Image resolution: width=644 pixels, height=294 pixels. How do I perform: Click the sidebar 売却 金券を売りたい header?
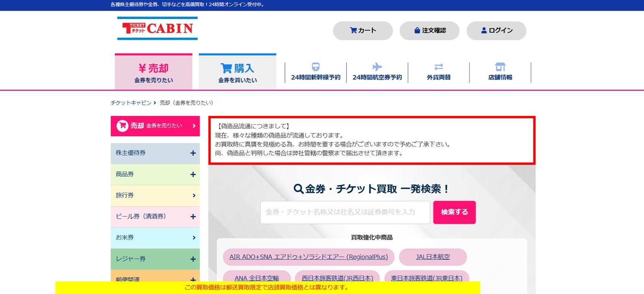[x=155, y=126]
